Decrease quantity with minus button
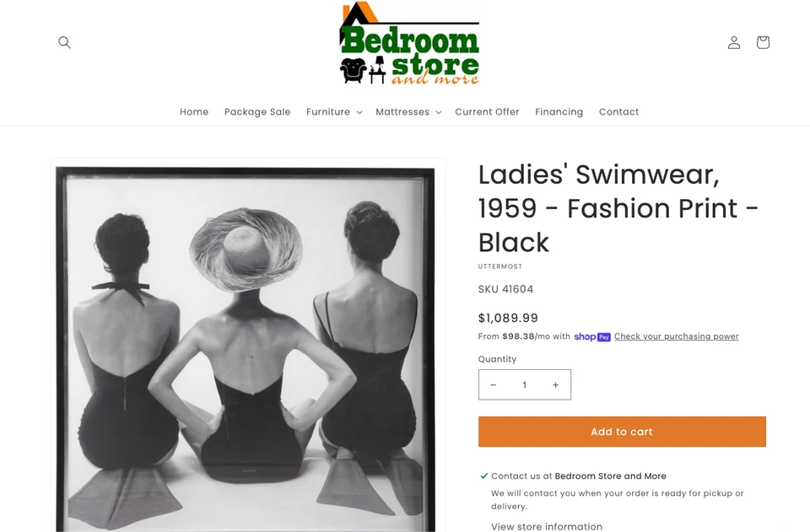Image resolution: width=810 pixels, height=532 pixels. tap(494, 385)
